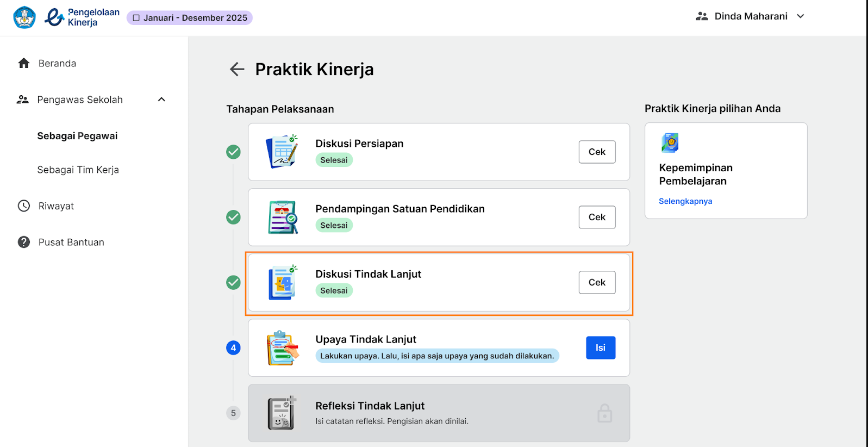
Task: Click the Kepemimpinan Pembelajaran card icon
Action: coord(670,142)
